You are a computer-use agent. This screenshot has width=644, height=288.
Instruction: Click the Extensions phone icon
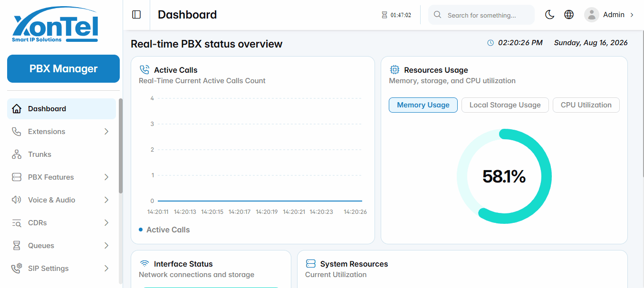(17, 132)
